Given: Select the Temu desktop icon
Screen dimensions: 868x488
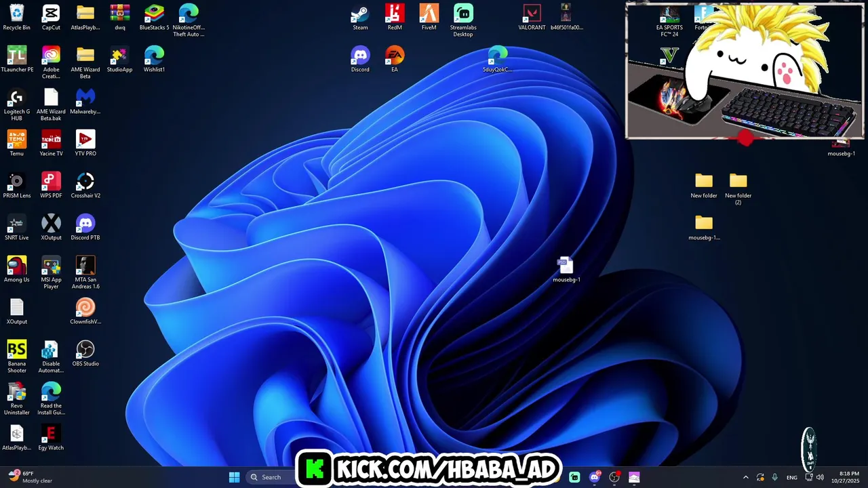Looking at the screenshot, I should click(x=17, y=144).
